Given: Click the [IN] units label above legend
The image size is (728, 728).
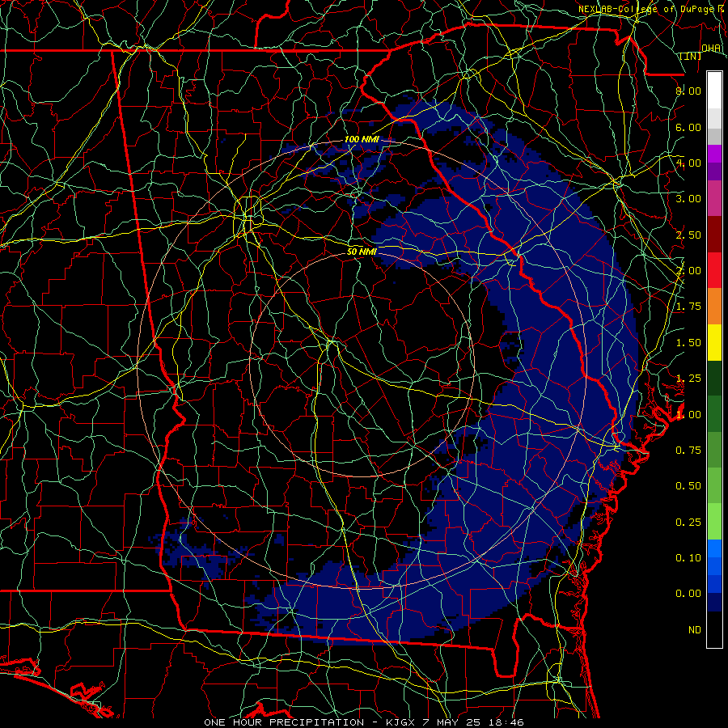Looking at the screenshot, I should tap(691, 56).
